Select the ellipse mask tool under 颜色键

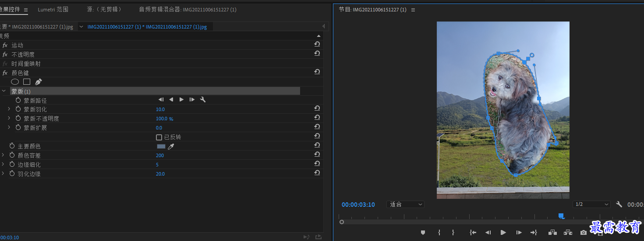click(15, 82)
